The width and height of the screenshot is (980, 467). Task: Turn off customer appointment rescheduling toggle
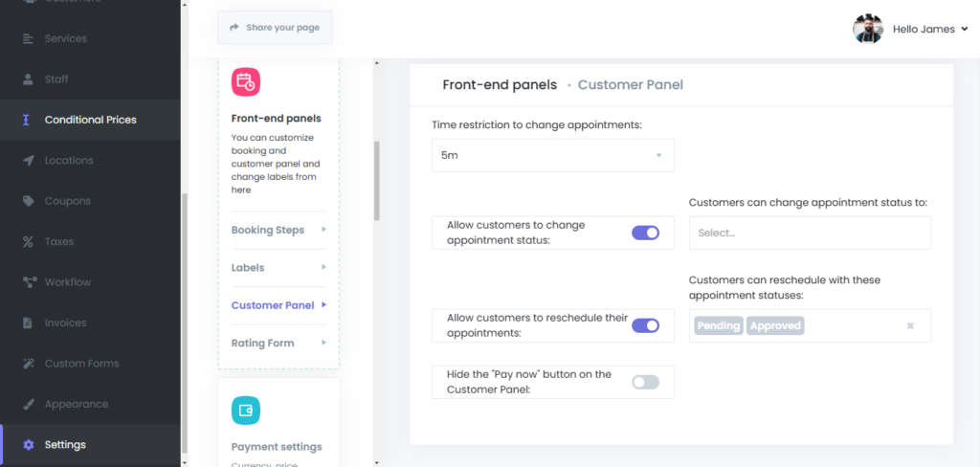[645, 325]
